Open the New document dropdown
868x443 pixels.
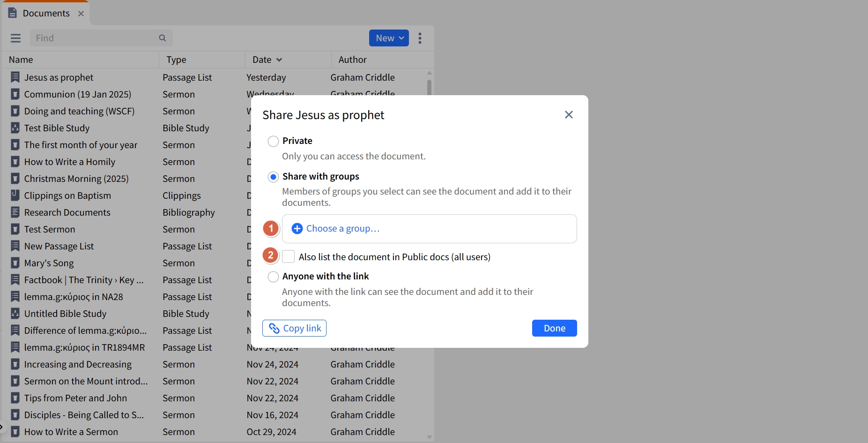(389, 38)
